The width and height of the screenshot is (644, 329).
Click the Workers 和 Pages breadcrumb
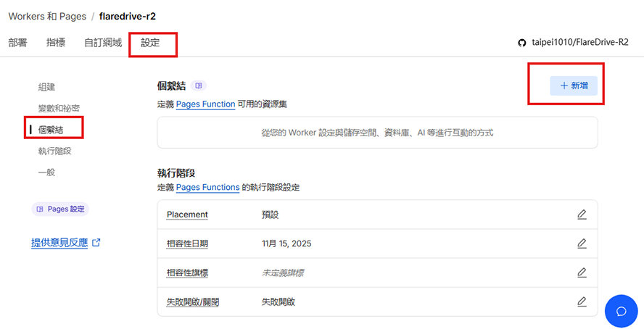click(47, 16)
